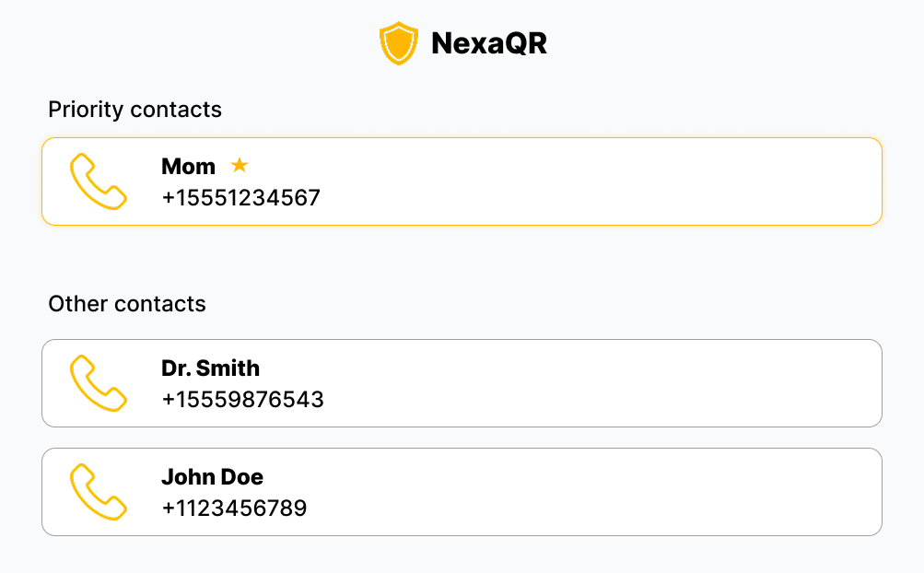Select the NexaQR title text
This screenshot has height=573, width=924.
[x=488, y=44]
